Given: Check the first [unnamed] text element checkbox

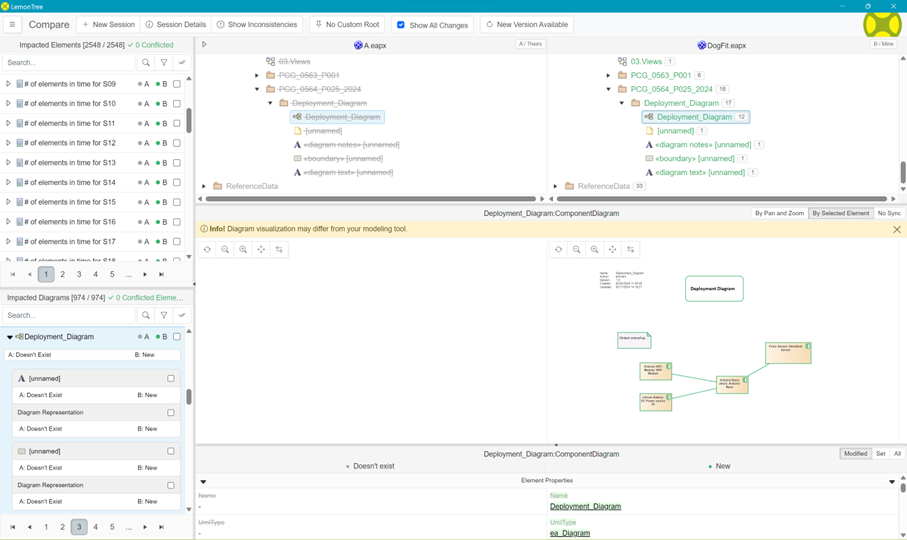Looking at the screenshot, I should tap(171, 378).
